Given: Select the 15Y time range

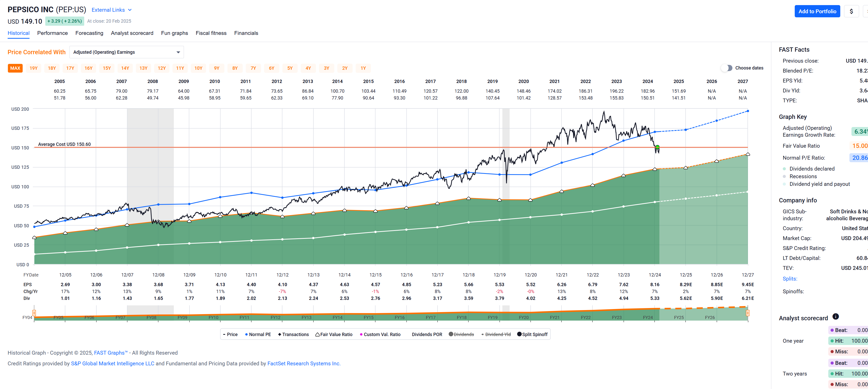Looking at the screenshot, I should click(107, 68).
